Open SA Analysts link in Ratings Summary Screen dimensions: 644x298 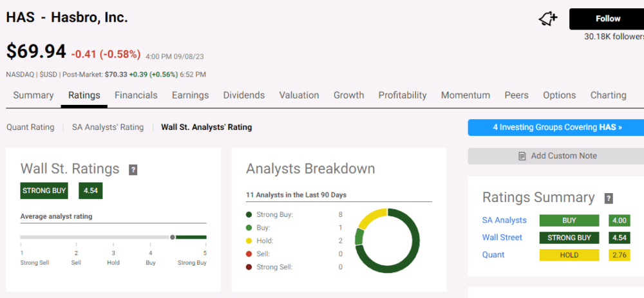[504, 220]
